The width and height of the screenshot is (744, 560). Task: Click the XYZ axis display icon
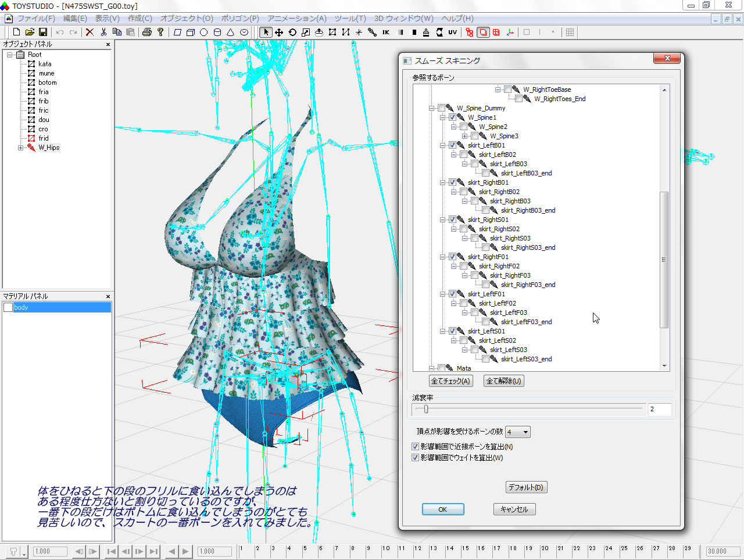coord(510,33)
